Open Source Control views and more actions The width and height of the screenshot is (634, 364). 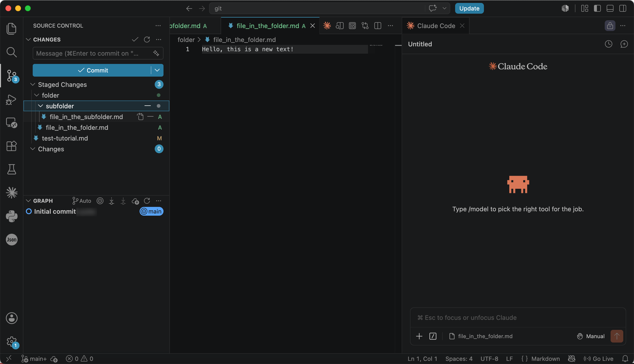pyautogui.click(x=158, y=26)
